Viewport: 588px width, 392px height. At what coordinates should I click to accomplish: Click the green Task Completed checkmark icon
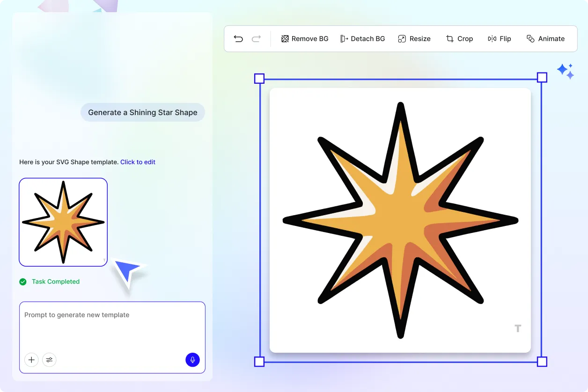[23, 282]
